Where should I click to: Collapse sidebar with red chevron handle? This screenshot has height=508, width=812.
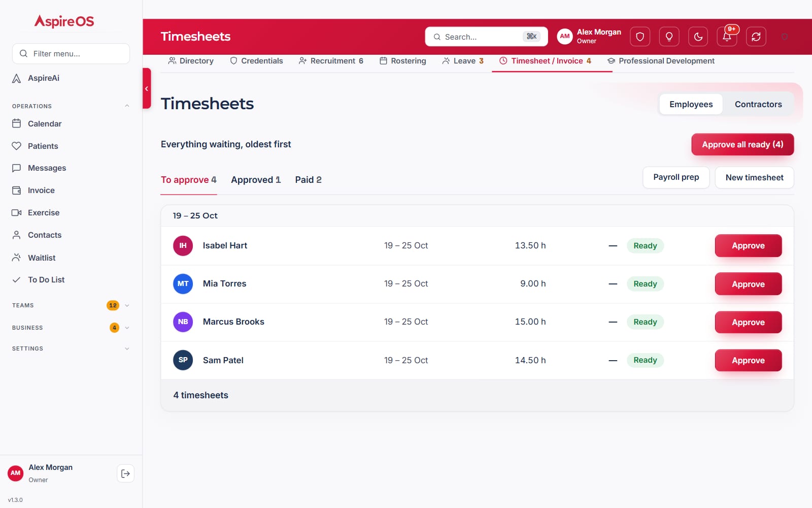pyautogui.click(x=147, y=88)
